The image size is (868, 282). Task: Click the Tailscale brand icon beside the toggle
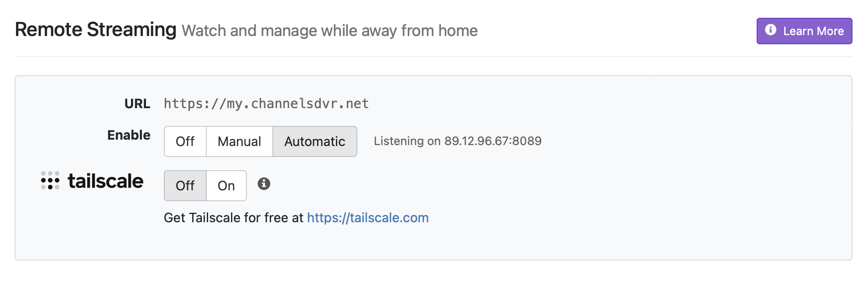pos(50,181)
